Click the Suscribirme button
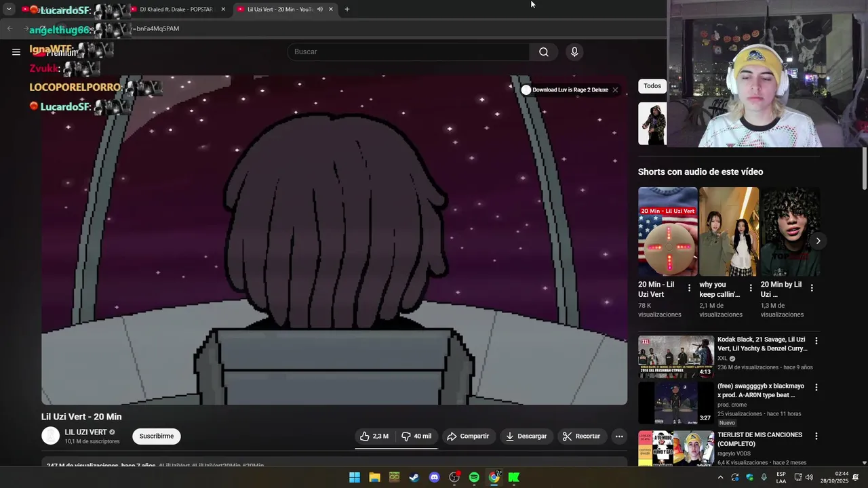 click(x=157, y=436)
